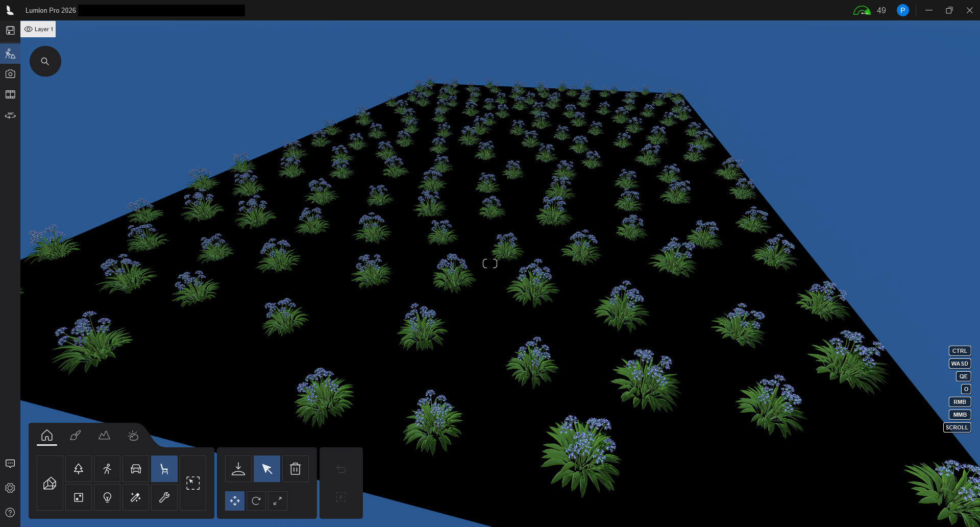Enable the Rotate object mode
The width and height of the screenshot is (980, 527).
(256, 501)
